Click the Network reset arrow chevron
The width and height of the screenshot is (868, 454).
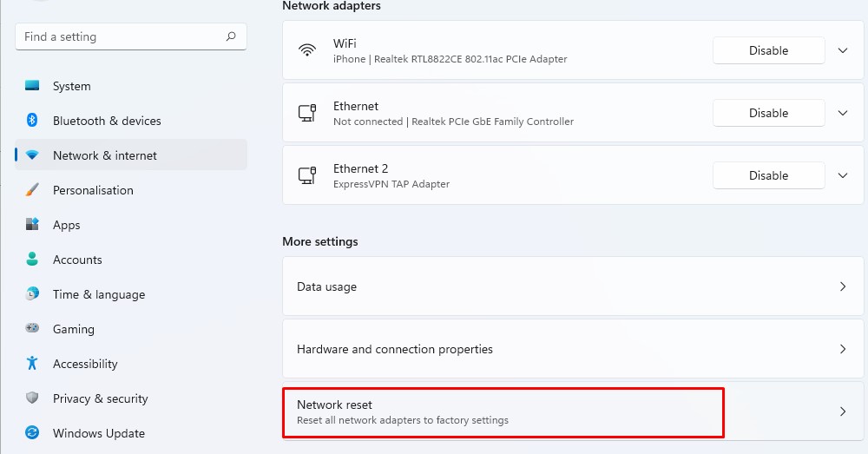coord(843,411)
